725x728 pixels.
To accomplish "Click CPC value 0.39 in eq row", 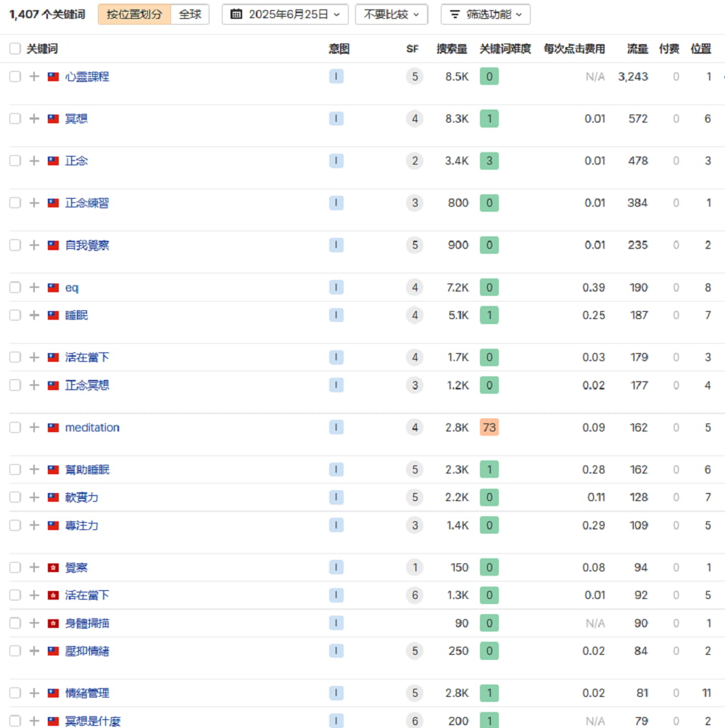I will point(594,287).
